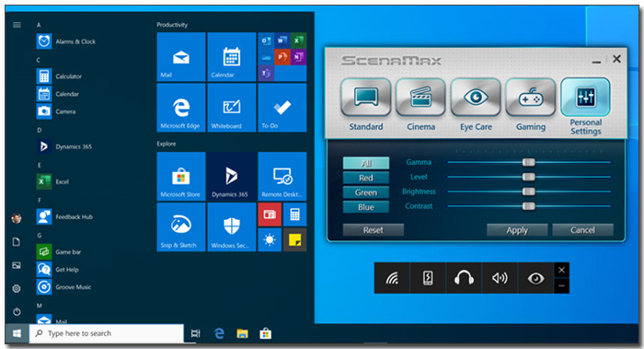644x349 pixels.
Task: Select the All color channel
Action: (366, 163)
